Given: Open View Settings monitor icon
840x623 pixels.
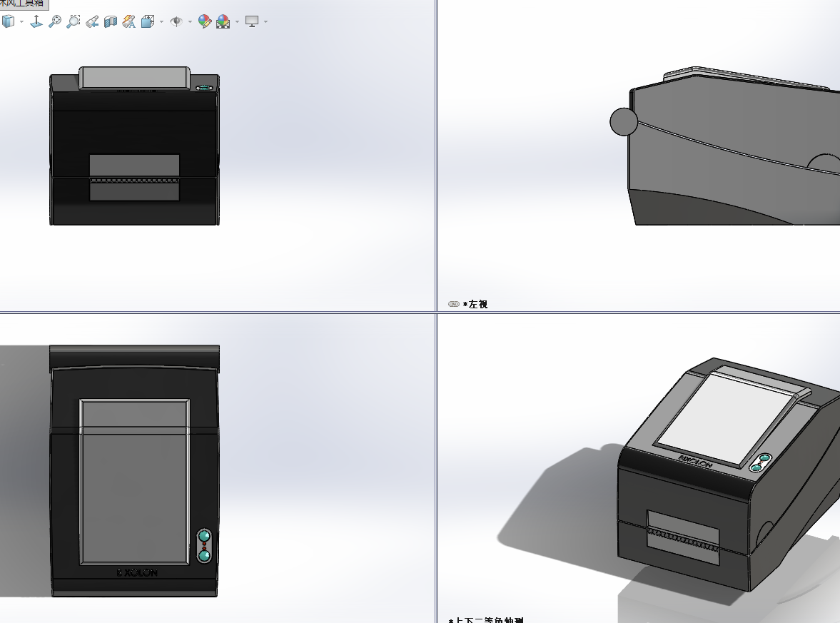Looking at the screenshot, I should click(x=252, y=21).
